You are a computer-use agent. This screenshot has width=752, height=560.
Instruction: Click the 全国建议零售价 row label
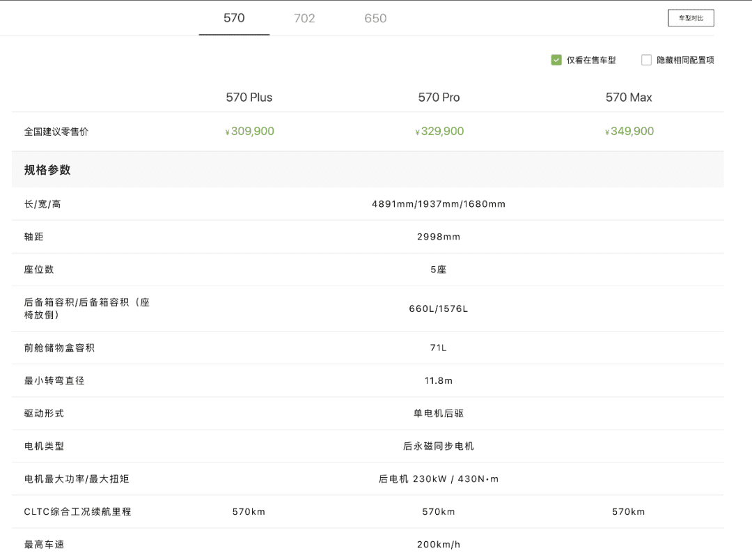click(x=56, y=132)
